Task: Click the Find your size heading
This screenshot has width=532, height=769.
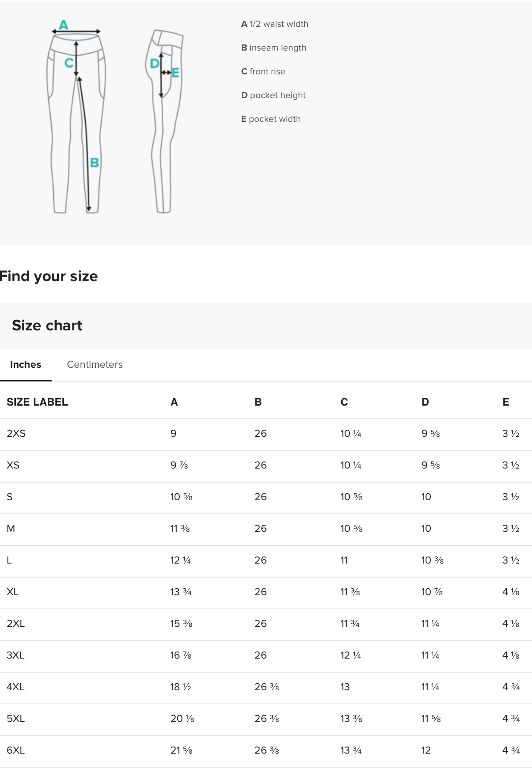Action: click(49, 276)
